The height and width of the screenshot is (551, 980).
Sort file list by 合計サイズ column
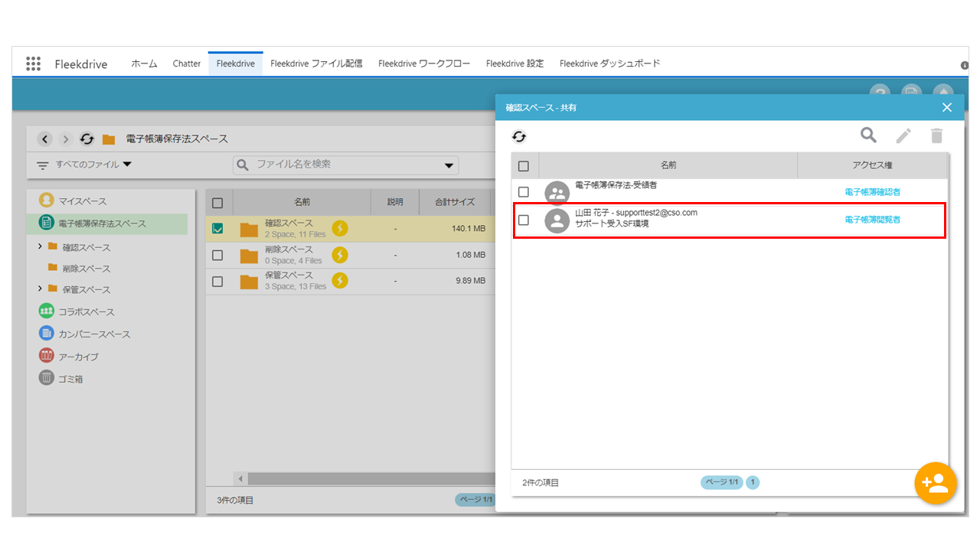coord(455,203)
